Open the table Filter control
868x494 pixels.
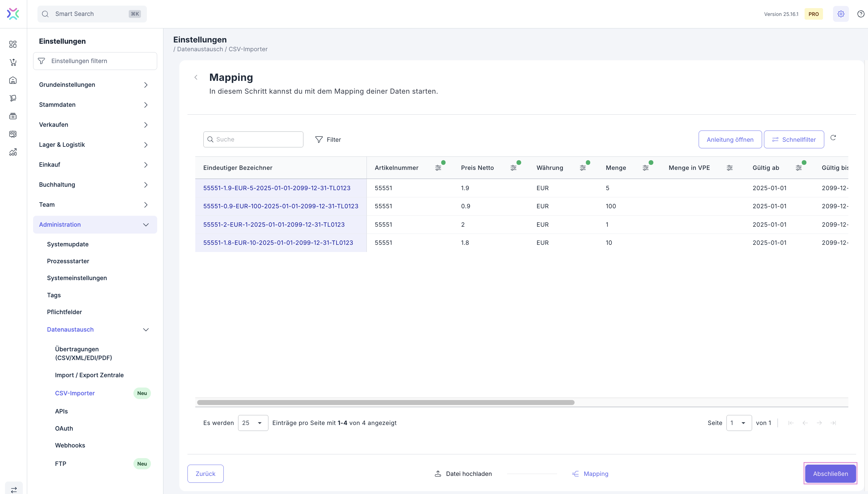click(328, 140)
